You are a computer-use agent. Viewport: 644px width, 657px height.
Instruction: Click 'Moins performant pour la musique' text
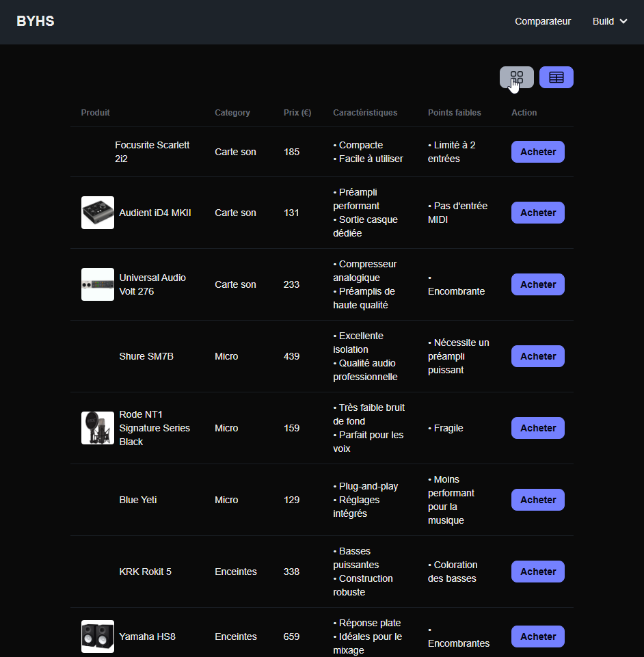[451, 500]
